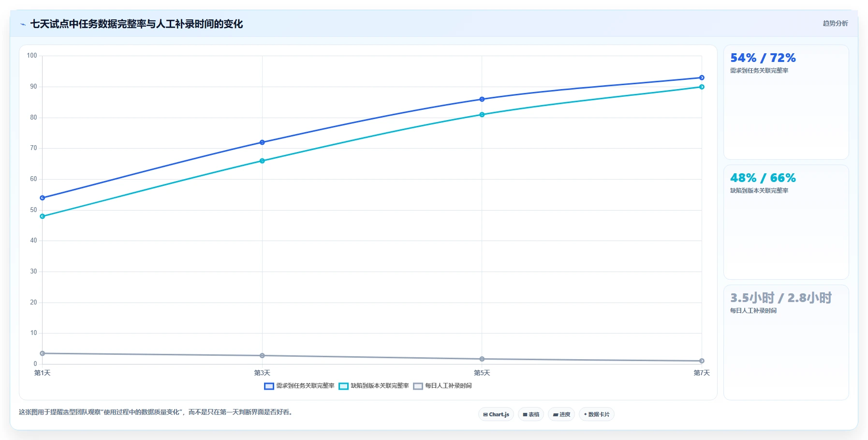Click the 54% / 72% stat value
The height and width of the screenshot is (440, 868).
coord(763,58)
